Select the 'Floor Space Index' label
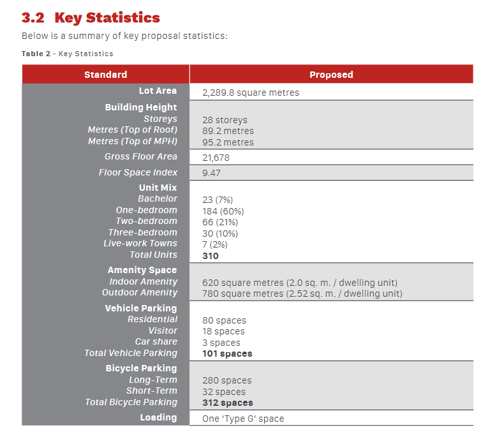The height and width of the screenshot is (439, 504). pyautogui.click(x=138, y=172)
